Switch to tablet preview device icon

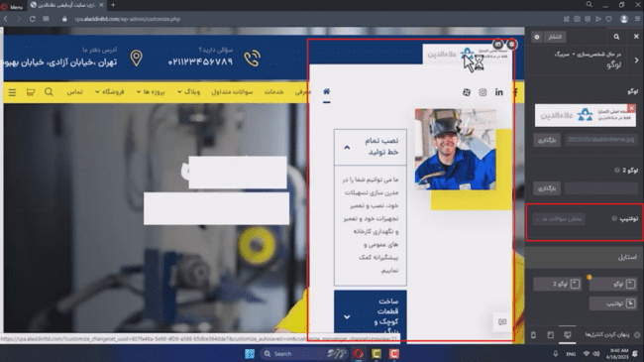(550, 335)
